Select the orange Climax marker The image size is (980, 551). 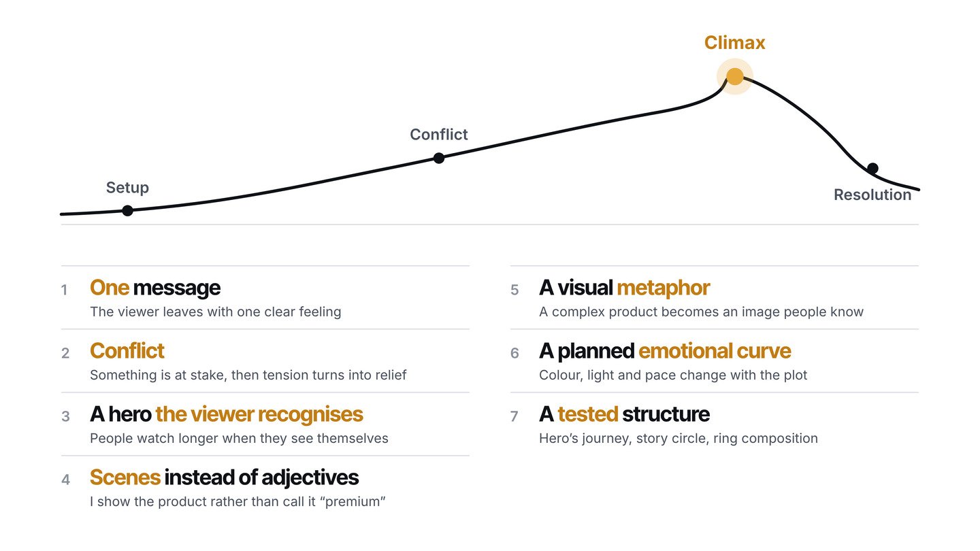point(735,76)
